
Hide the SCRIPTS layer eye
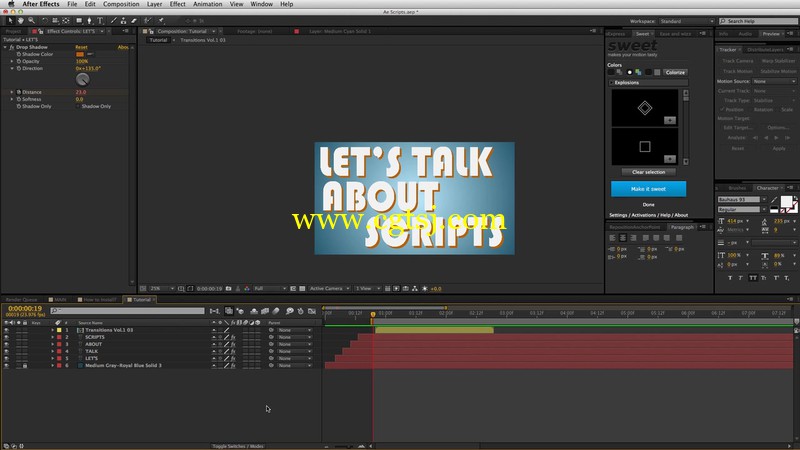[x=6, y=337]
